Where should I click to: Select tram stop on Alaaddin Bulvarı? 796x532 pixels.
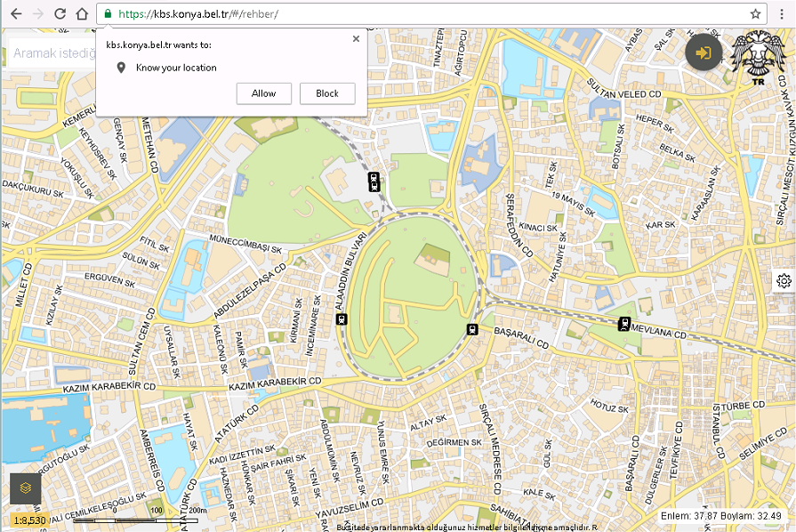point(341,318)
